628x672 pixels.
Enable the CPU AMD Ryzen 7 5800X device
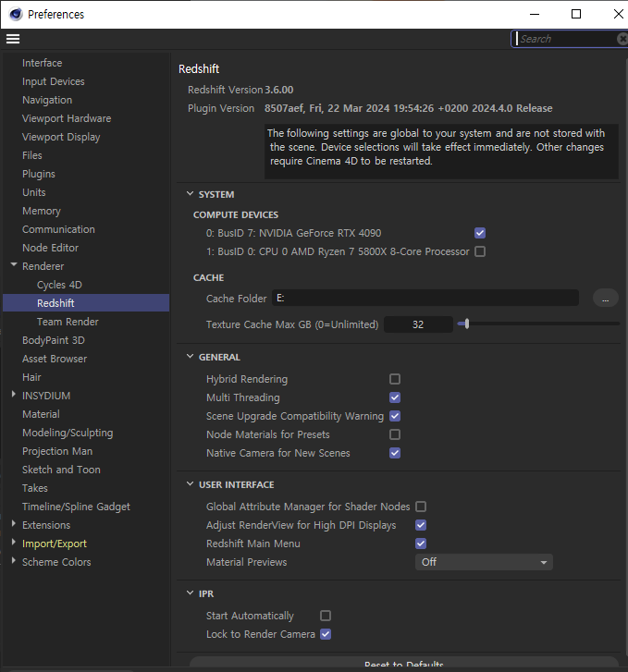pos(480,251)
